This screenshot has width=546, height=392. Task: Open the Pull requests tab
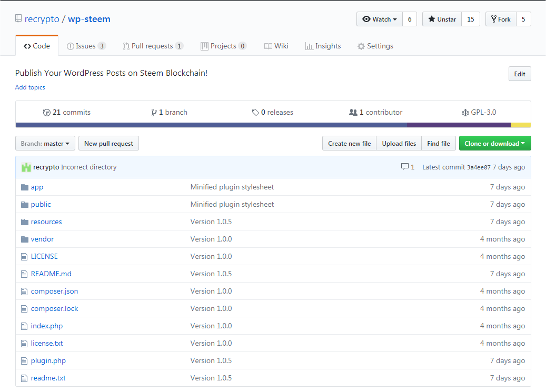tap(153, 46)
